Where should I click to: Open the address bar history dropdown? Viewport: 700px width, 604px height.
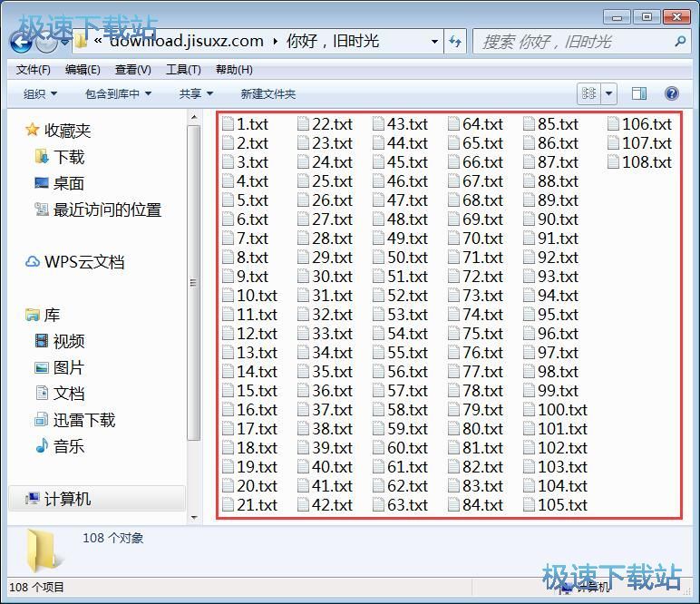coord(435,42)
